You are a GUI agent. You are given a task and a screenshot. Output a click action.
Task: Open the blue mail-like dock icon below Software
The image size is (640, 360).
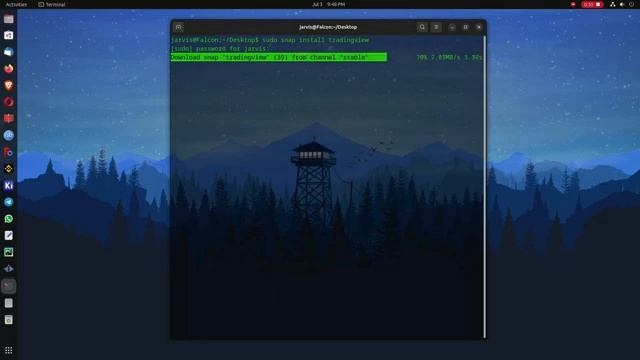[x=9, y=52]
